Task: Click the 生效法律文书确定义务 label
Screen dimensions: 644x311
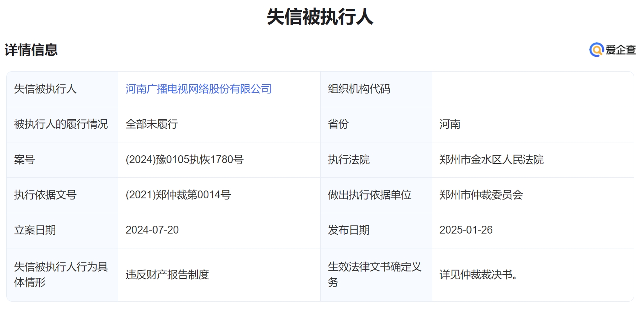Action: (375, 275)
